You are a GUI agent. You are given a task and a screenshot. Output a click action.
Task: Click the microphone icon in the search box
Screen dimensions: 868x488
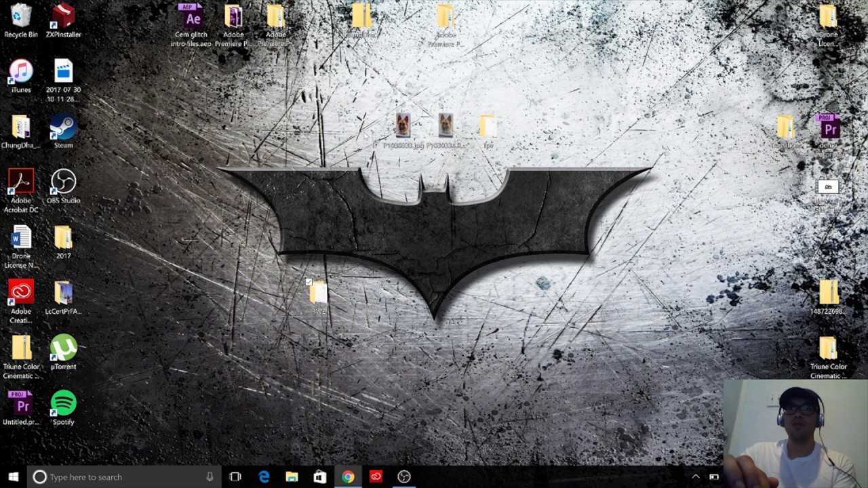tap(210, 477)
